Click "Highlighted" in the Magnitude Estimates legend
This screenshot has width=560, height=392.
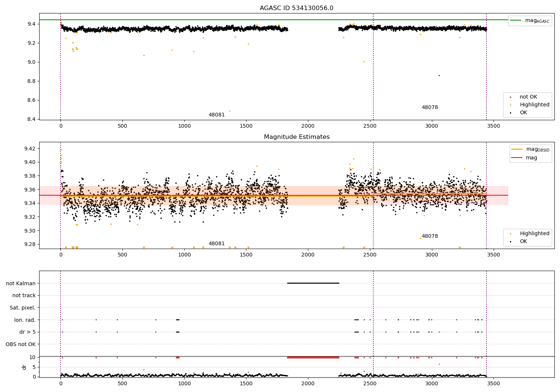coord(535,234)
